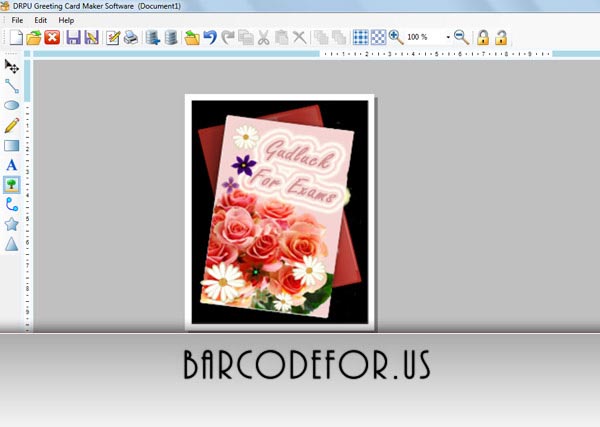Choose the Star shape tool
The height and width of the screenshot is (427, 600).
[12, 224]
